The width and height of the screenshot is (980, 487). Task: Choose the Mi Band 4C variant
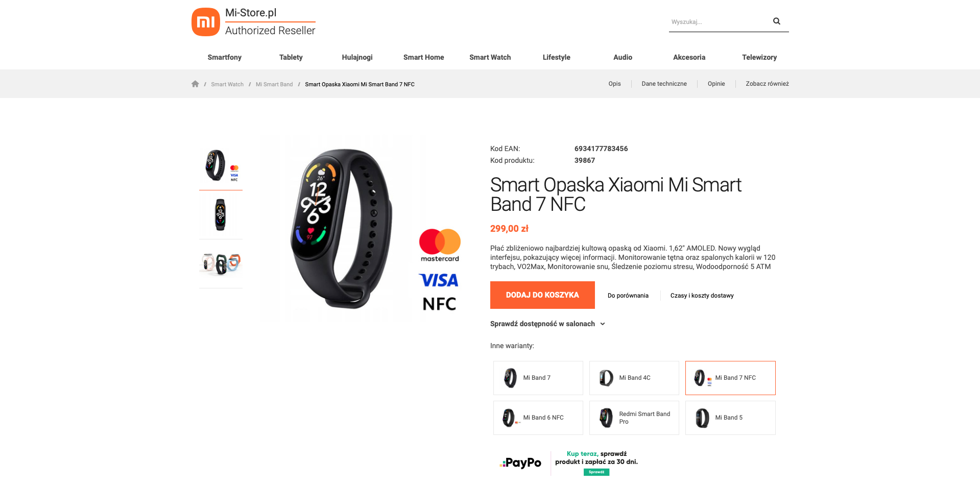[634, 378]
